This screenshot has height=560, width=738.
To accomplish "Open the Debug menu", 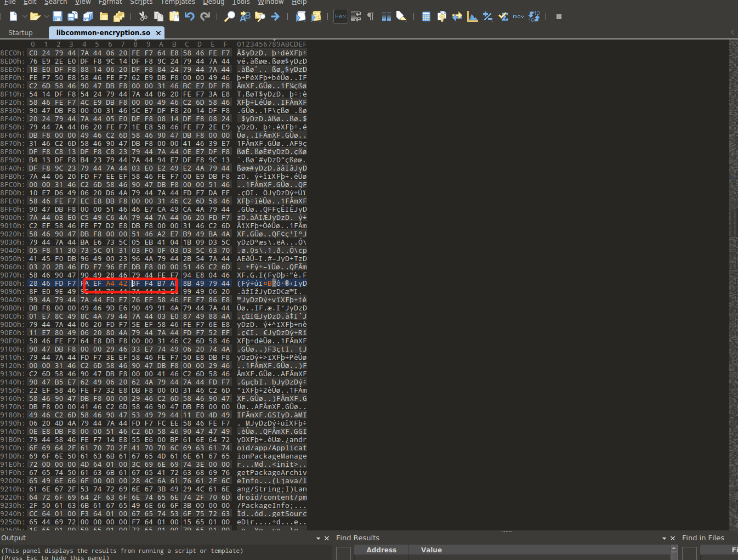I will click(x=214, y=2).
